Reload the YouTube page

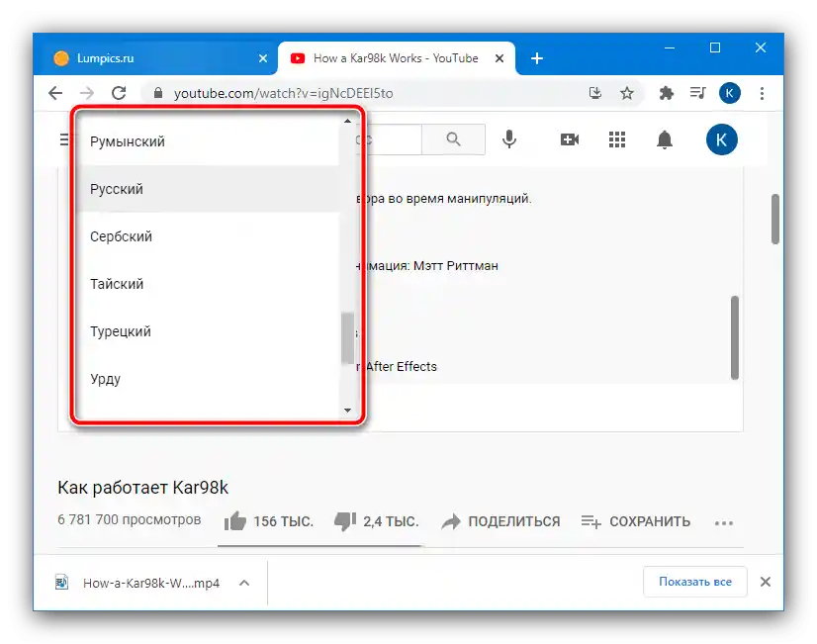coord(119,93)
